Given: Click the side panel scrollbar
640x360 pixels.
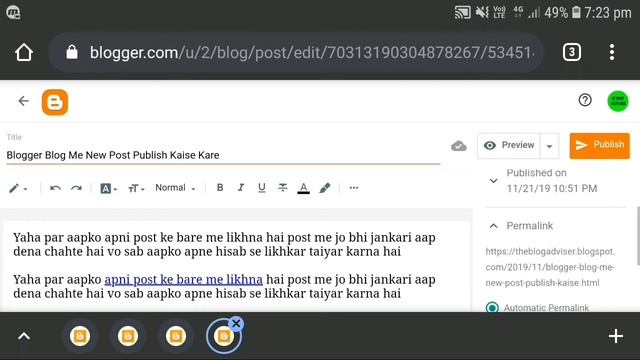Looking at the screenshot, I should pyautogui.click(x=638, y=237).
